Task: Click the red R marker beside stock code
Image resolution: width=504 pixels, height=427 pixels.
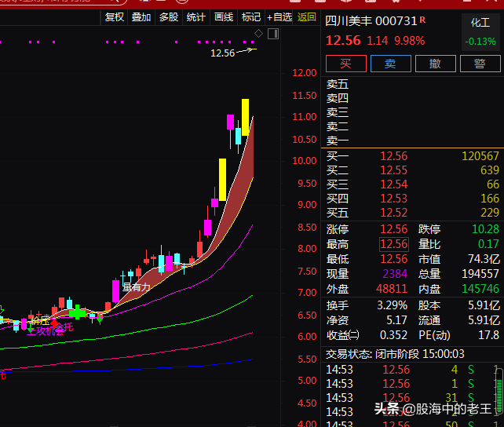Action: pos(422,20)
